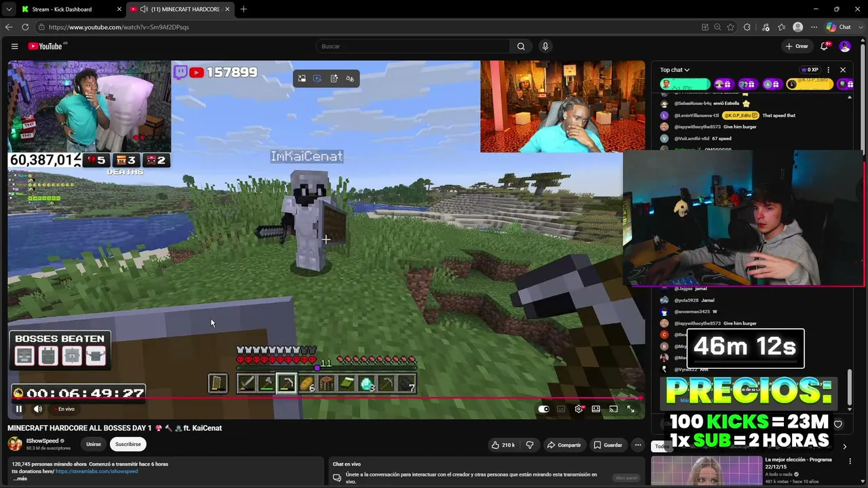Screen dimensions: 868x488
Task: Expand the description with ...más
Action: pyautogui.click(x=19, y=479)
